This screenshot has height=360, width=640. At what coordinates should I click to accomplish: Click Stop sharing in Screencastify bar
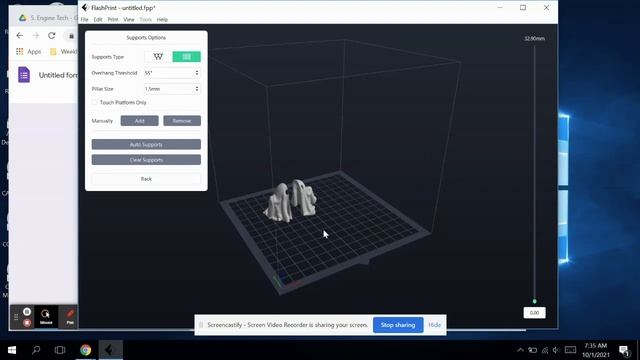click(x=398, y=325)
